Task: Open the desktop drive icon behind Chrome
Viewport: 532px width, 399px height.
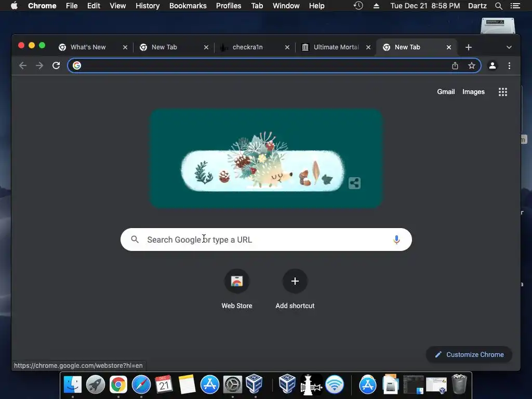Action: 498,26
